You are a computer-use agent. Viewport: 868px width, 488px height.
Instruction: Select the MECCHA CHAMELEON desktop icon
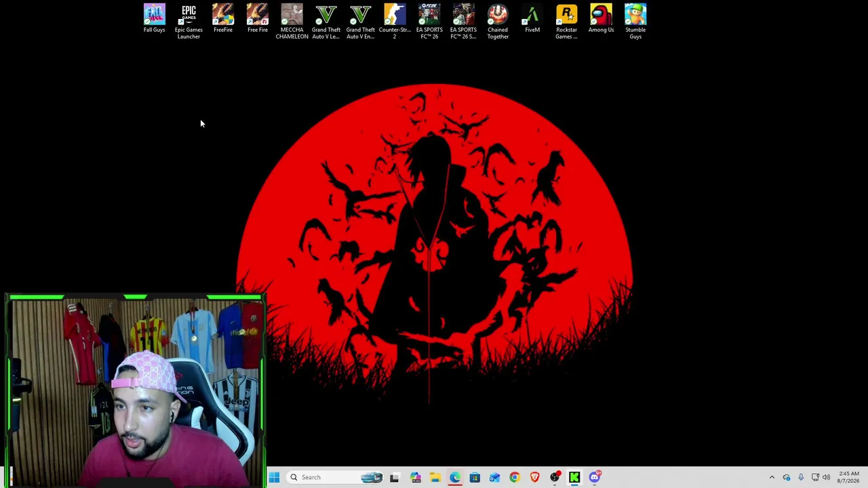(x=292, y=22)
